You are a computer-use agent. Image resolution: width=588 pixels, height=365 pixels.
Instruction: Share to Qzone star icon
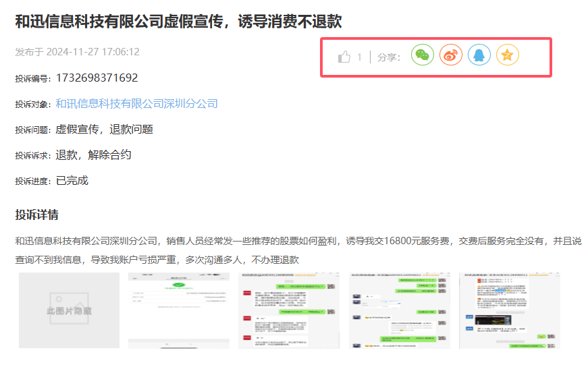point(508,55)
